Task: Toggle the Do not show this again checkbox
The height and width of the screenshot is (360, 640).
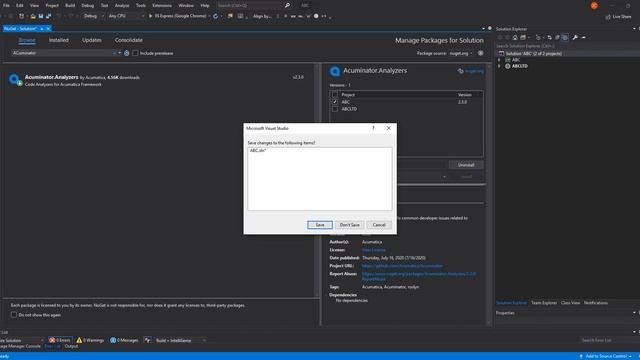Action: click(x=14, y=315)
